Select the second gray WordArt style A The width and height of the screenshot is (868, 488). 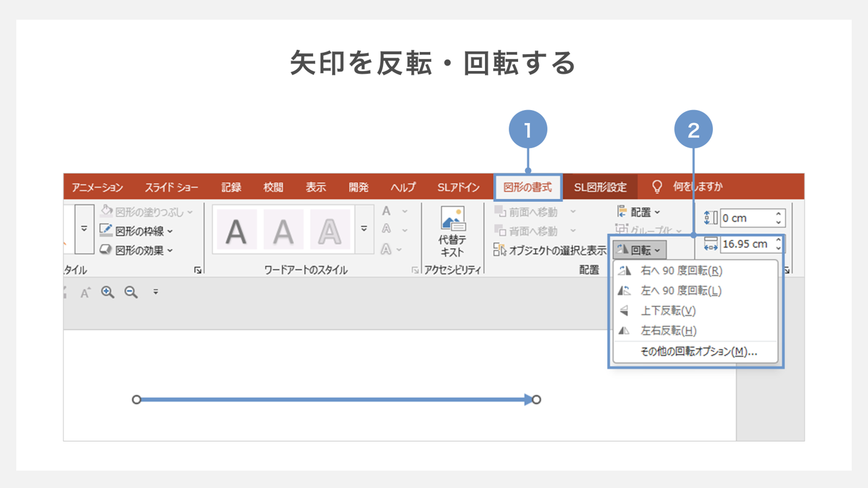283,230
